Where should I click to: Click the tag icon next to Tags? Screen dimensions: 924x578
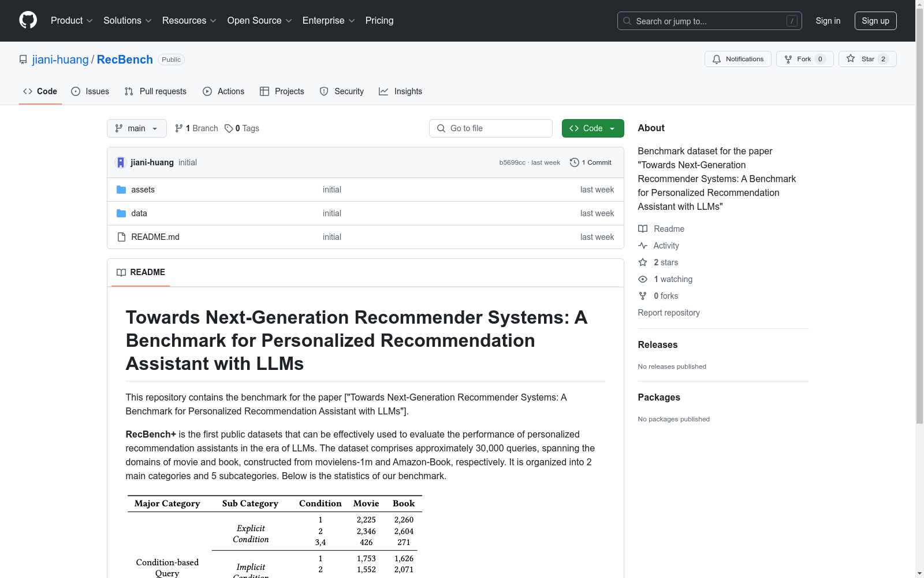pos(229,128)
